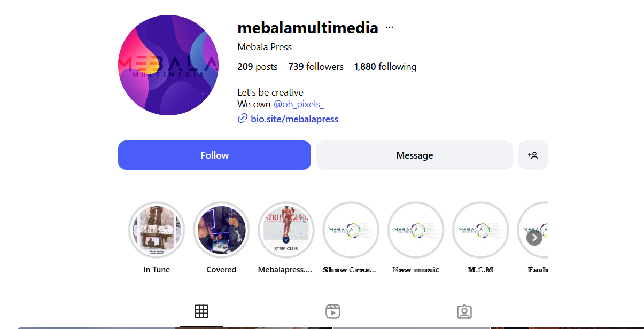View the Mebala Multimedia profile picture
This screenshot has height=329, width=644.
168,65
